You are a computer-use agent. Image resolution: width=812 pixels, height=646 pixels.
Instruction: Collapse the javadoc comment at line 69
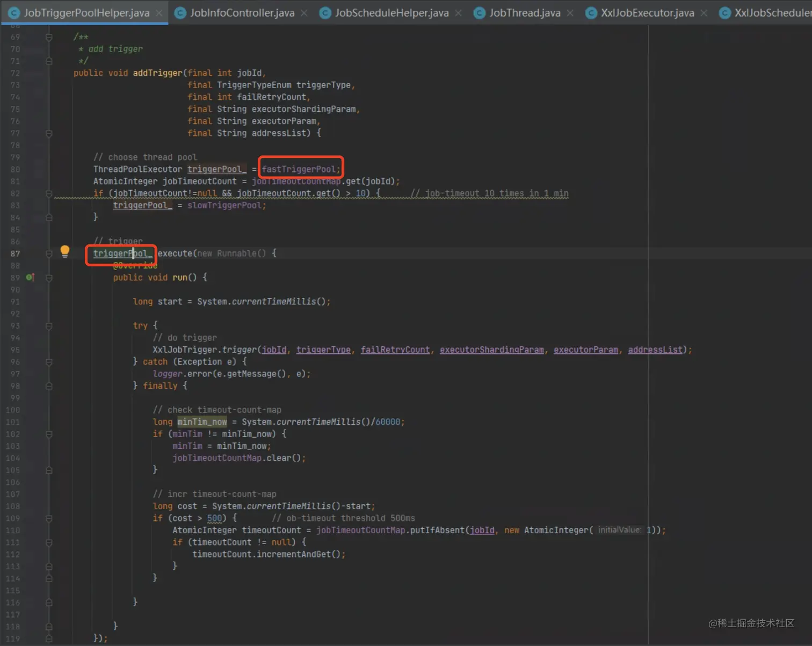coord(49,37)
